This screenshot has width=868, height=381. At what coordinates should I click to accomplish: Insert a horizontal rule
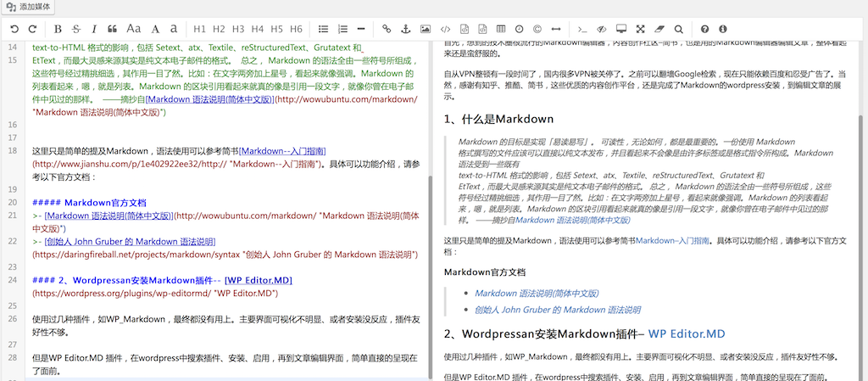tap(361, 29)
